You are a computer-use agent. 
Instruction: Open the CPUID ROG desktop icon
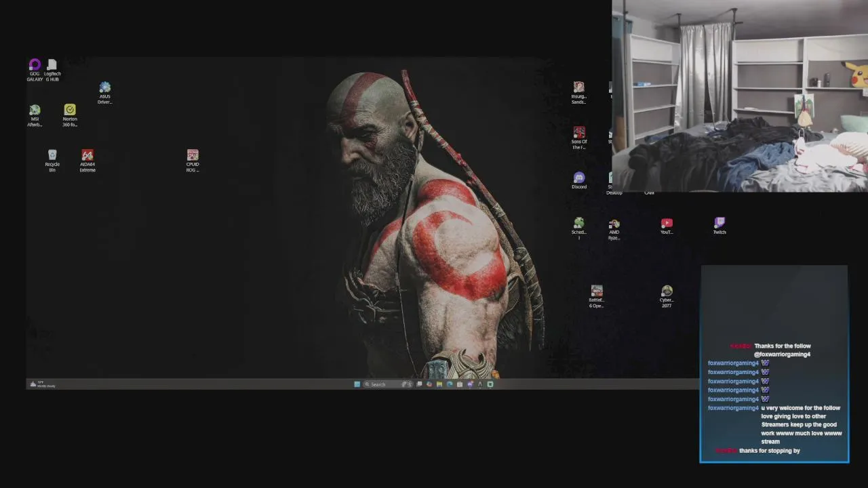tap(193, 161)
